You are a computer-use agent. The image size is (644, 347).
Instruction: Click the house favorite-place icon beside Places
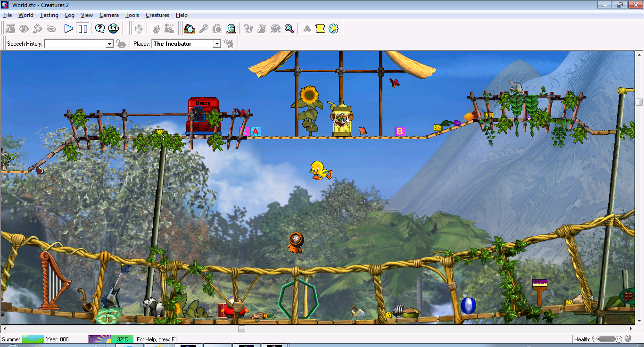229,44
